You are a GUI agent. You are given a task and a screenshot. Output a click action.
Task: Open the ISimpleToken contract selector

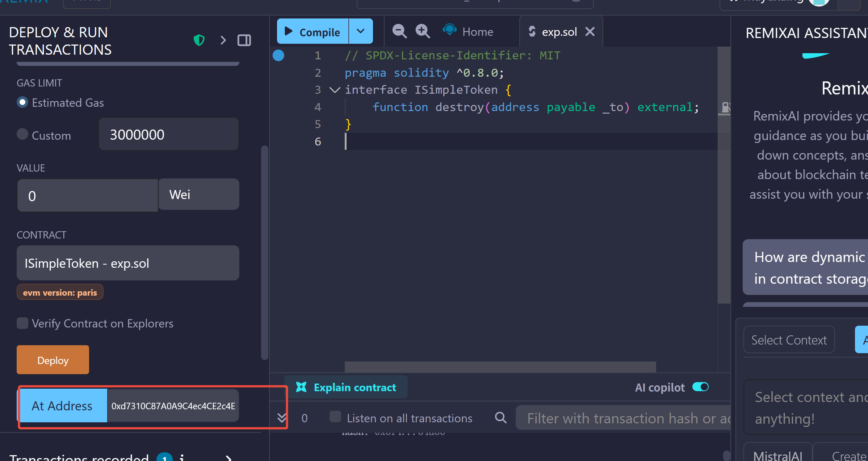coord(128,263)
